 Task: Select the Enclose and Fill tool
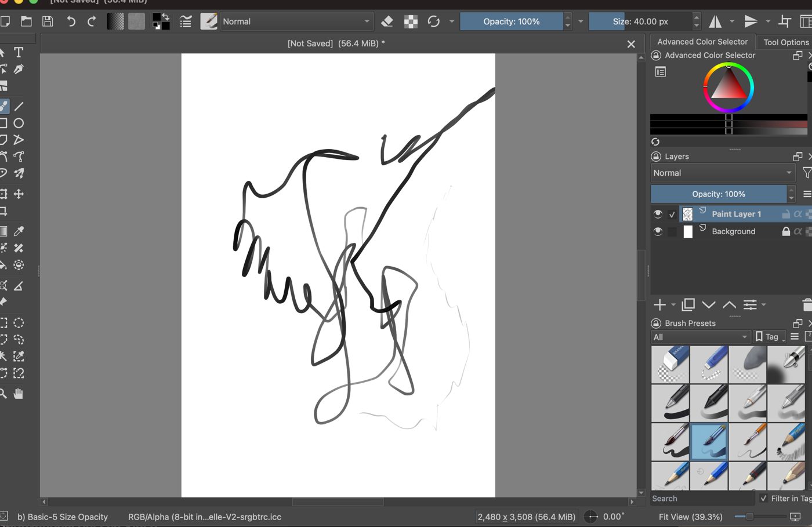[x=19, y=265]
